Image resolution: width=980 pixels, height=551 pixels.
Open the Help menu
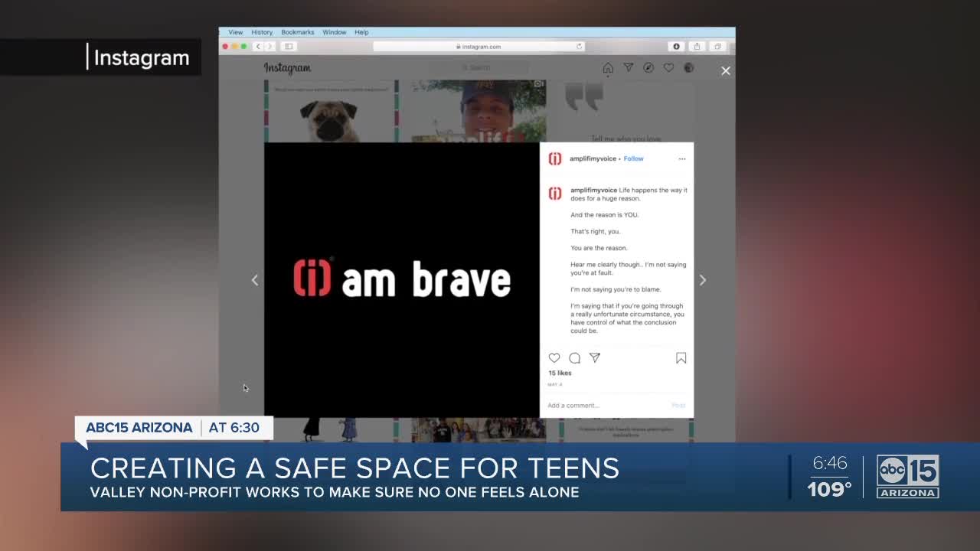(361, 32)
